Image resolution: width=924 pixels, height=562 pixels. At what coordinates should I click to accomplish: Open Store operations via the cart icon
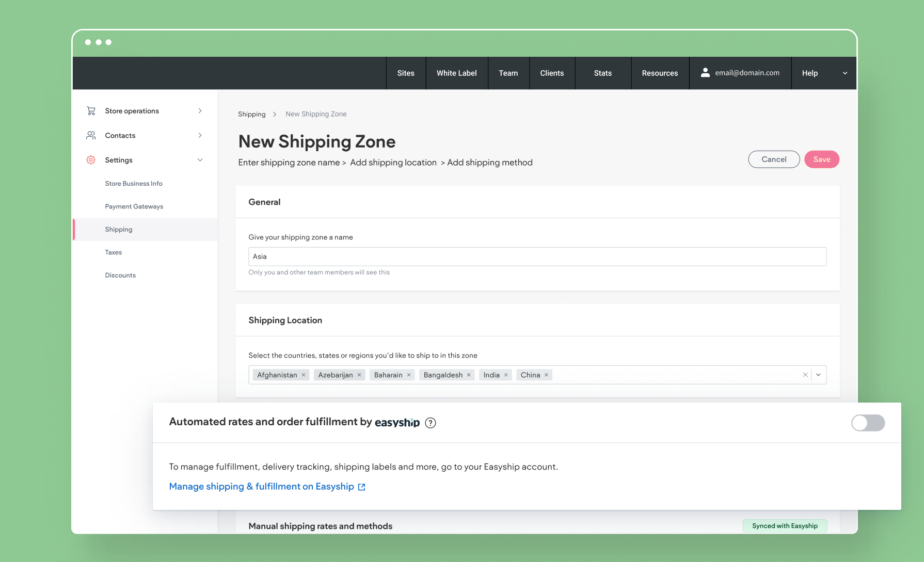tap(91, 110)
